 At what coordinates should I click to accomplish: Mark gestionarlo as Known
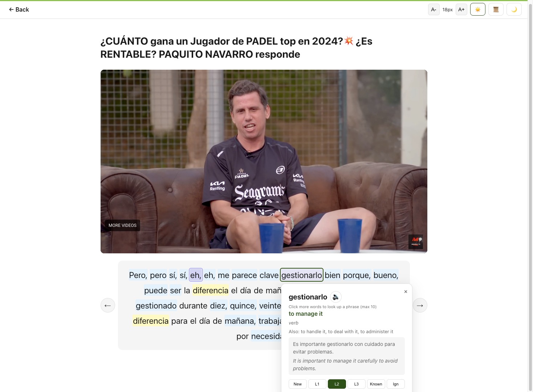pos(376,384)
